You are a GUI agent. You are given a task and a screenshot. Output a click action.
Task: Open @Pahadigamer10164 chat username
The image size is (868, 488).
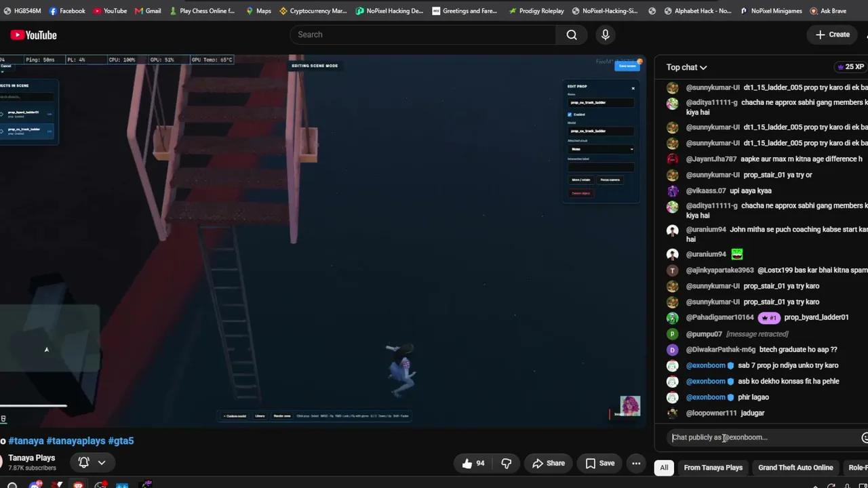(x=719, y=318)
